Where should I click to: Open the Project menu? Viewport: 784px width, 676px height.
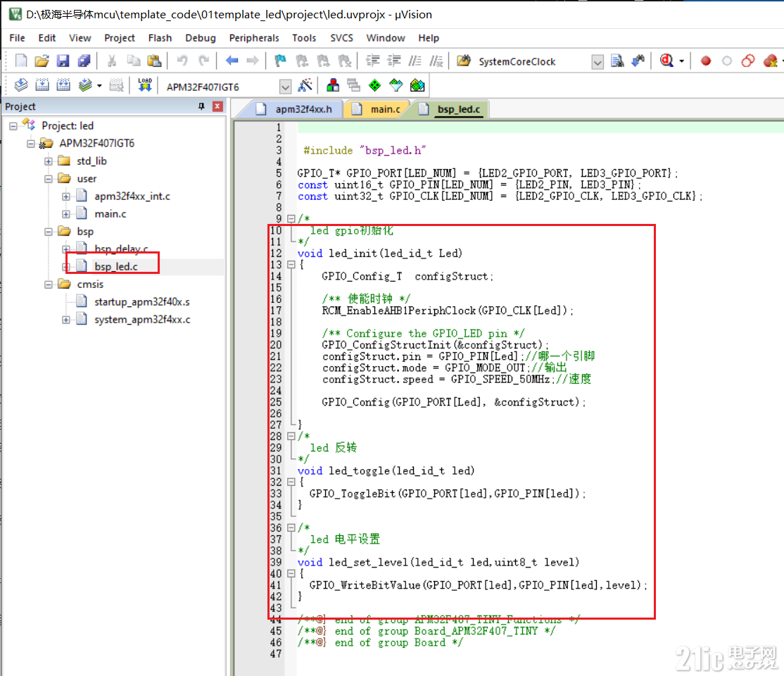point(120,38)
